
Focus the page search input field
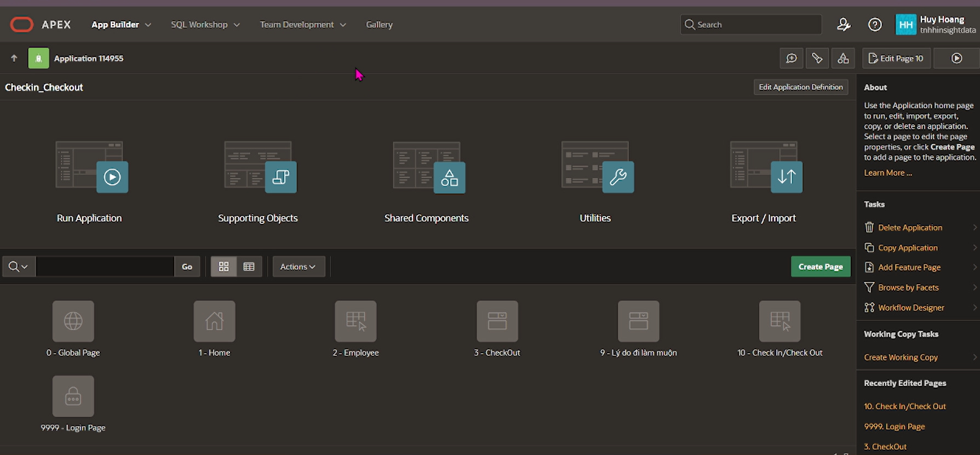pyautogui.click(x=105, y=267)
